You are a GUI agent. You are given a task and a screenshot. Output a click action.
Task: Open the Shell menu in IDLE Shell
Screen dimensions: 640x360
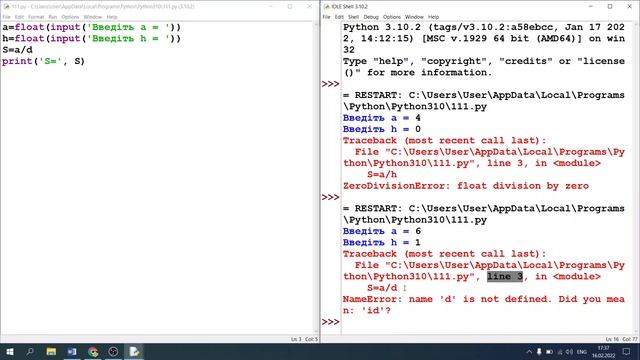tap(353, 17)
